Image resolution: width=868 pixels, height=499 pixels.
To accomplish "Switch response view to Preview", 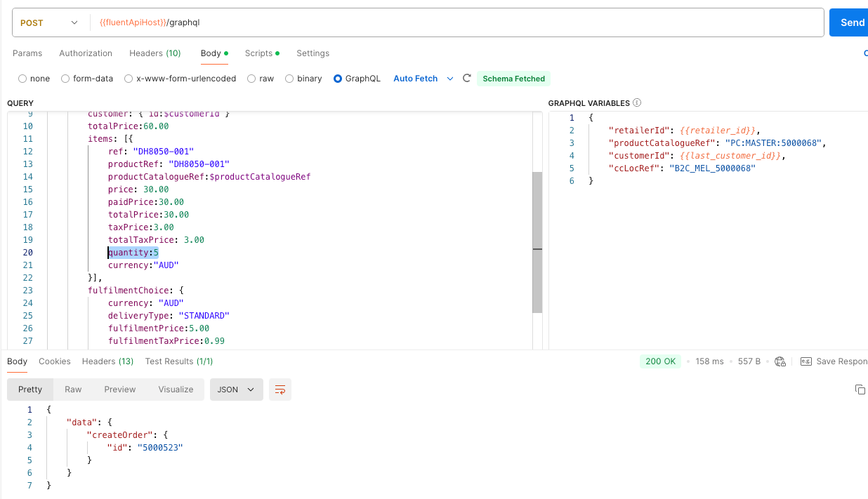I will (x=120, y=390).
